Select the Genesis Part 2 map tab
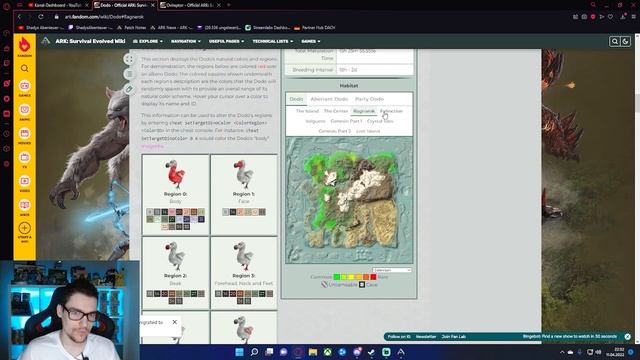The width and height of the screenshot is (640, 360). (334, 131)
